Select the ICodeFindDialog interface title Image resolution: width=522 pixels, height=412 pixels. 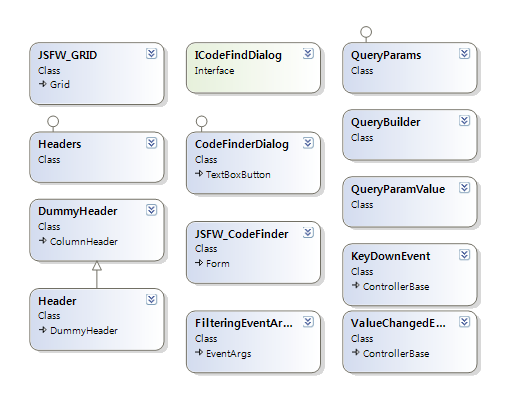click(238, 55)
